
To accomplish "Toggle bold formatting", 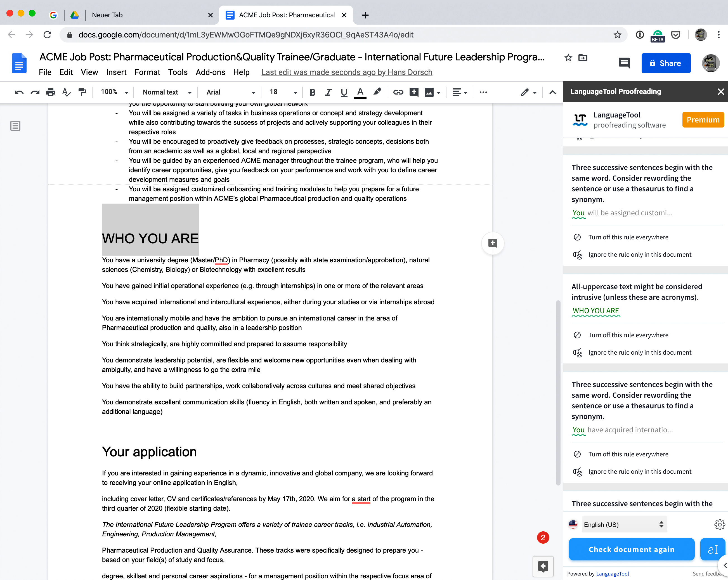I will point(312,92).
